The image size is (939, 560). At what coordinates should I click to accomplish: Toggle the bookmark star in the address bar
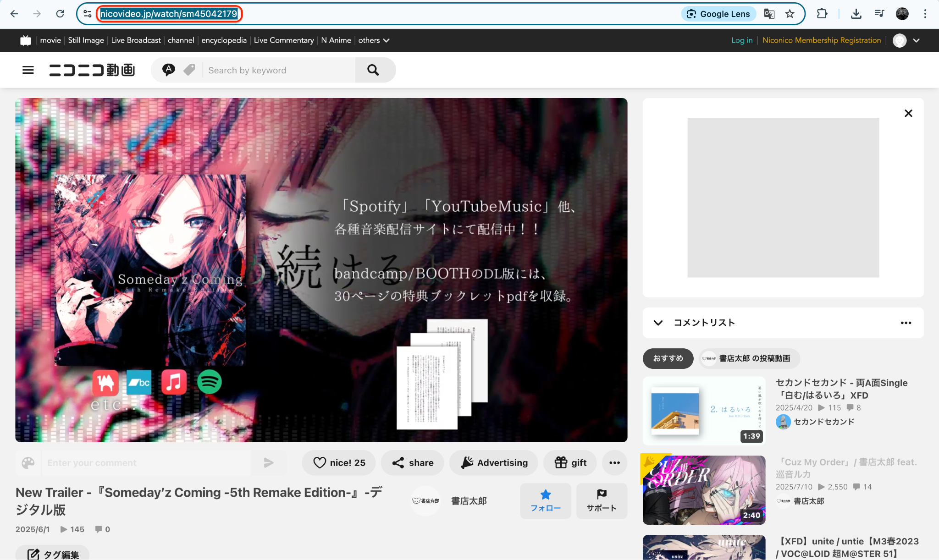[790, 14]
